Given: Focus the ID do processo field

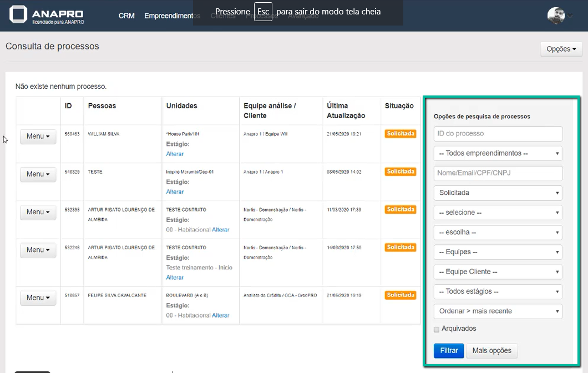Looking at the screenshot, I should click(498, 134).
